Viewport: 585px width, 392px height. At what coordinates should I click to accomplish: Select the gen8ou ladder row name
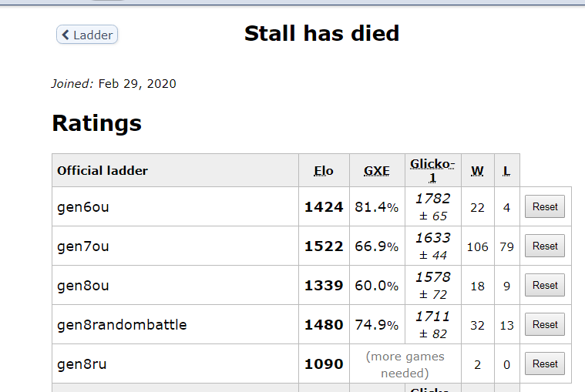pyautogui.click(x=83, y=286)
